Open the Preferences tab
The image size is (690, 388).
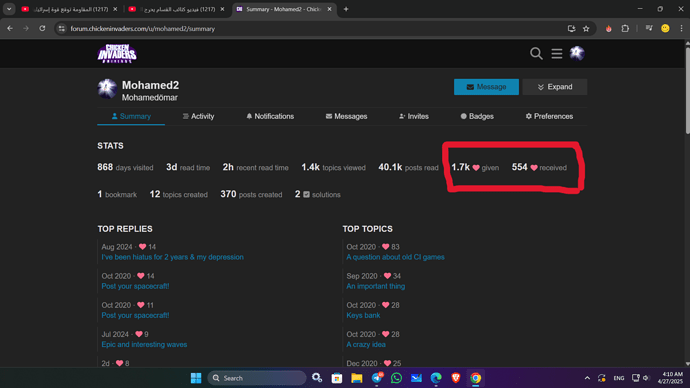pos(549,116)
